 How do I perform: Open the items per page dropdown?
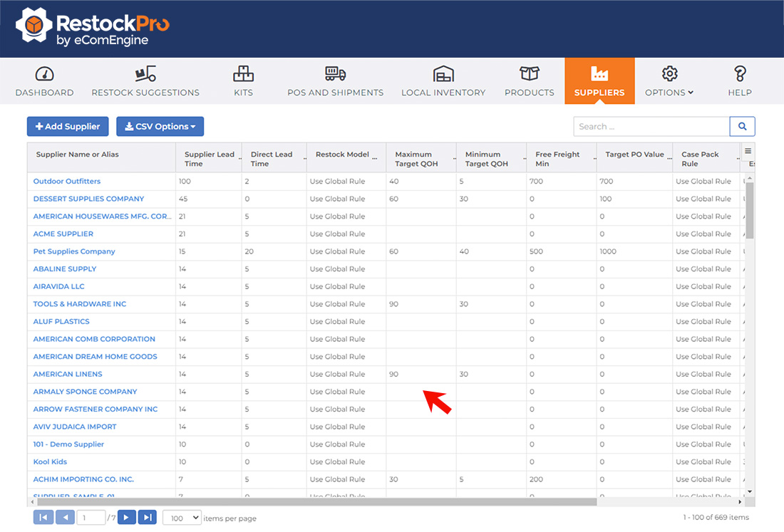click(182, 518)
